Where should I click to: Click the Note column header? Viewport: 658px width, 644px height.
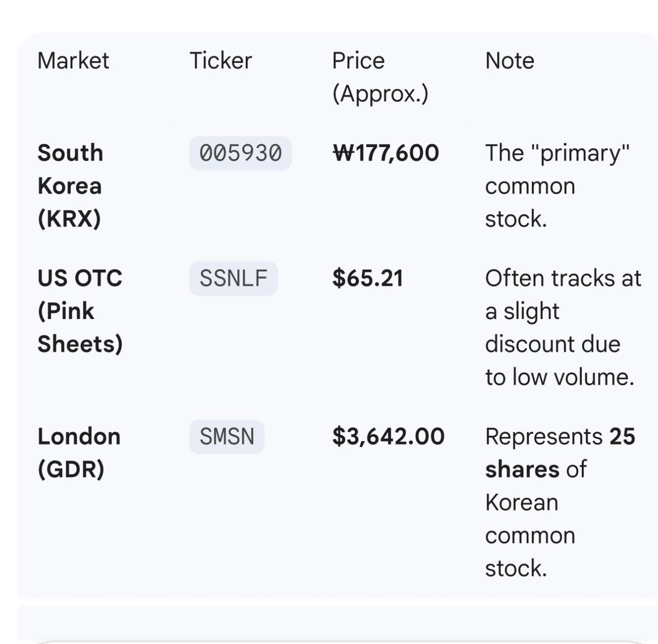coord(509,60)
